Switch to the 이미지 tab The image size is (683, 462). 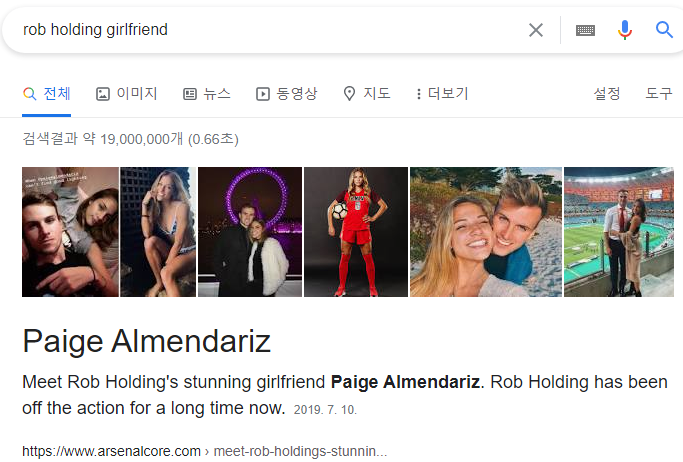pyautogui.click(x=127, y=94)
